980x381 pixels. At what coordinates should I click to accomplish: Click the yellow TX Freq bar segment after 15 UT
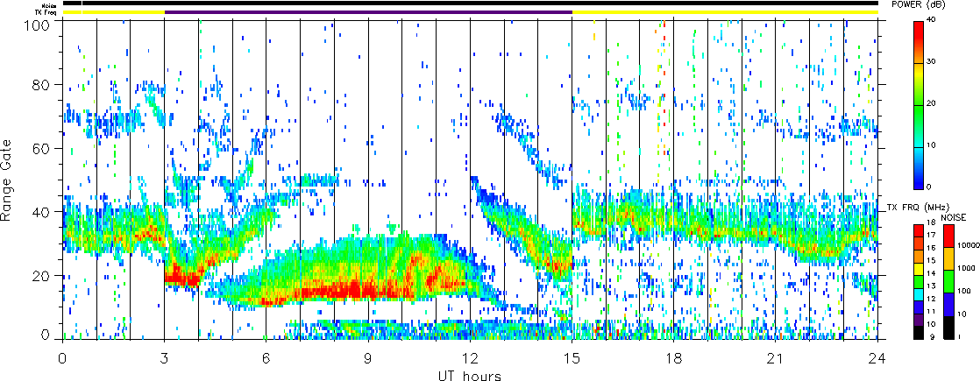click(725, 12)
